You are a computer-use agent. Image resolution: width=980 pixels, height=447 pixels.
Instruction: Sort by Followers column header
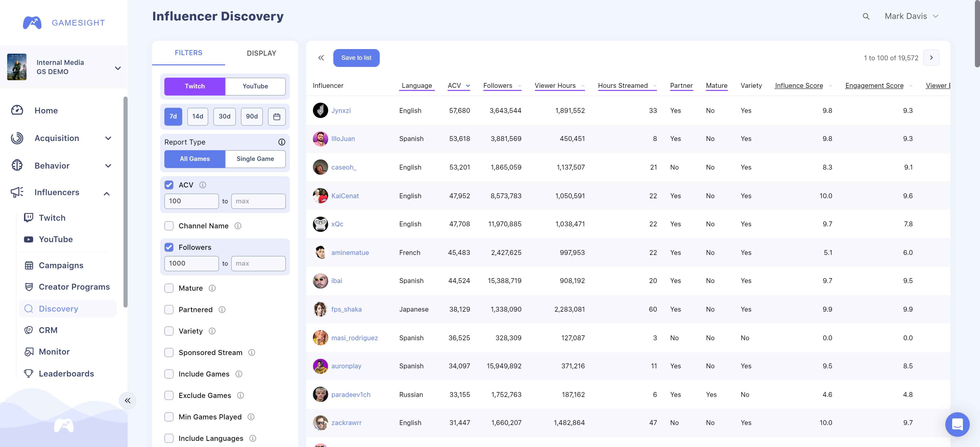pos(502,86)
